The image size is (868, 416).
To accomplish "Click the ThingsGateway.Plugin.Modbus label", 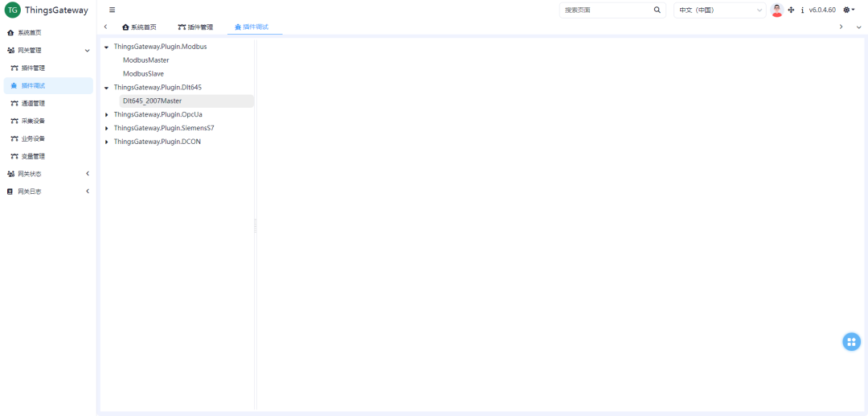I will (160, 47).
